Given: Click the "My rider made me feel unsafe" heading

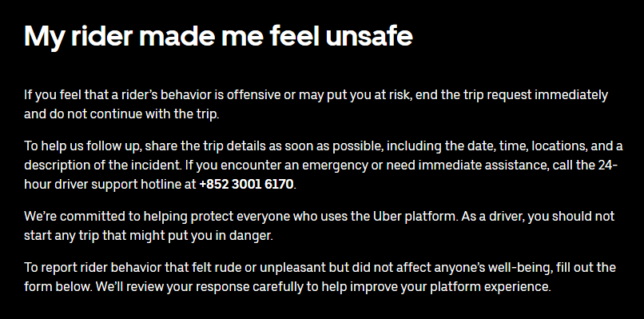Looking at the screenshot, I should tap(218, 37).
